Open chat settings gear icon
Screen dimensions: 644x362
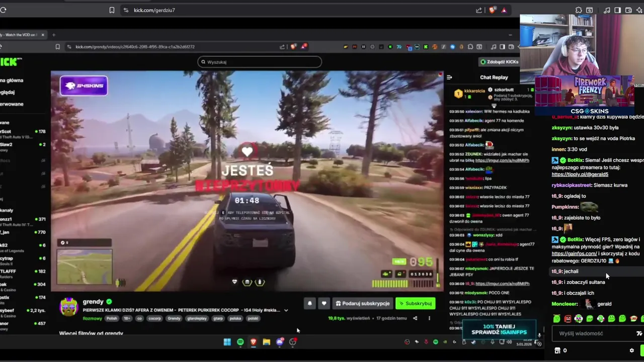pyautogui.click(x=632, y=350)
